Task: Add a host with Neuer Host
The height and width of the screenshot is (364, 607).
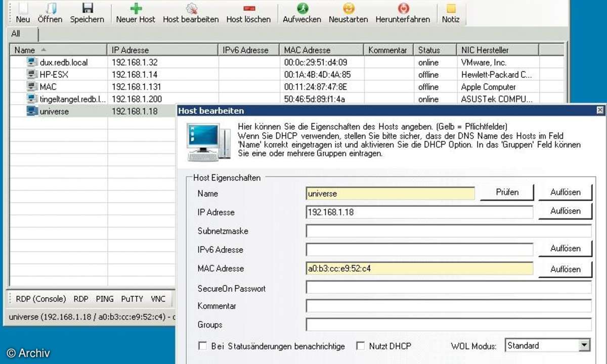Action: click(x=136, y=9)
